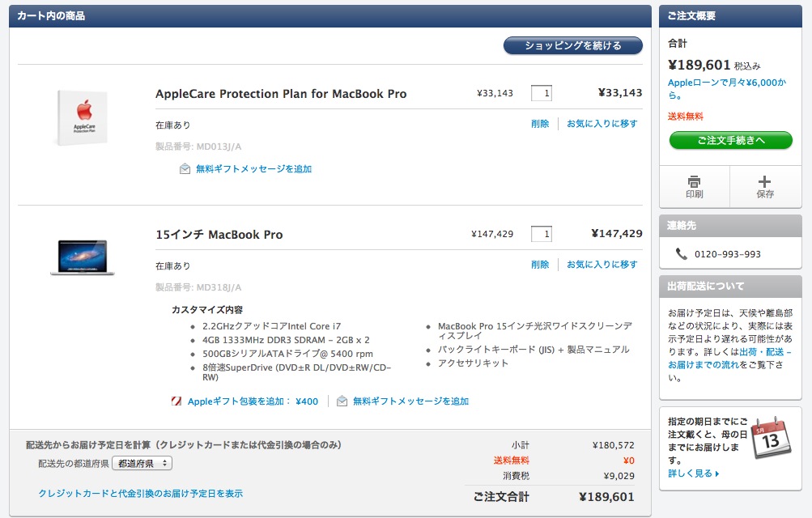Click envelope icon under AppleCare item
Image resolution: width=812 pixels, height=518 pixels.
185,168
